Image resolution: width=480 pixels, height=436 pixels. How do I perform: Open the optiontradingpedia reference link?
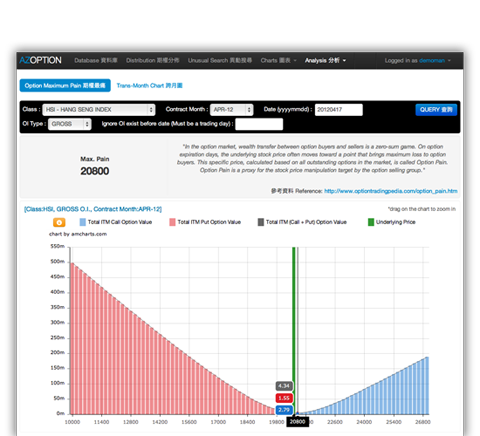pyautogui.click(x=391, y=191)
